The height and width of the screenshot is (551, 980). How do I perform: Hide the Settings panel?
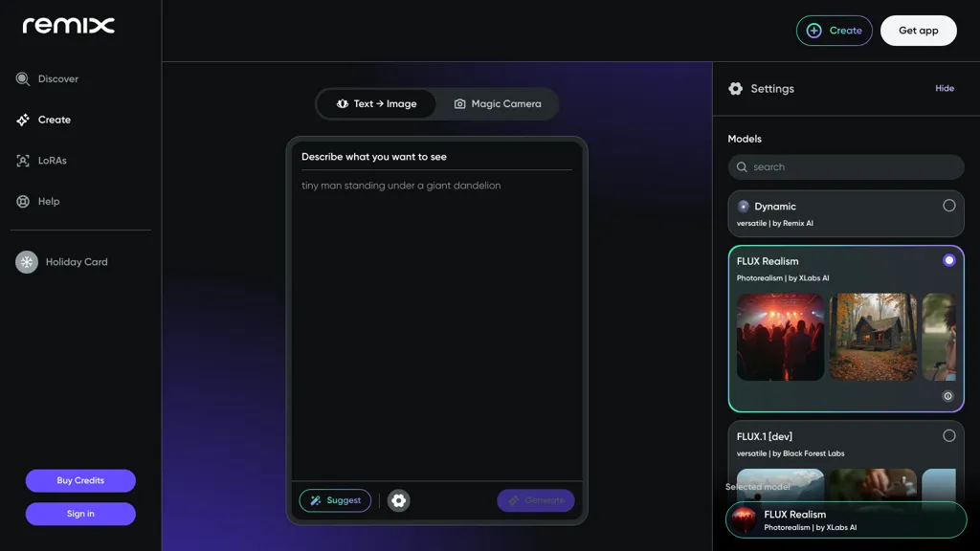tap(944, 88)
